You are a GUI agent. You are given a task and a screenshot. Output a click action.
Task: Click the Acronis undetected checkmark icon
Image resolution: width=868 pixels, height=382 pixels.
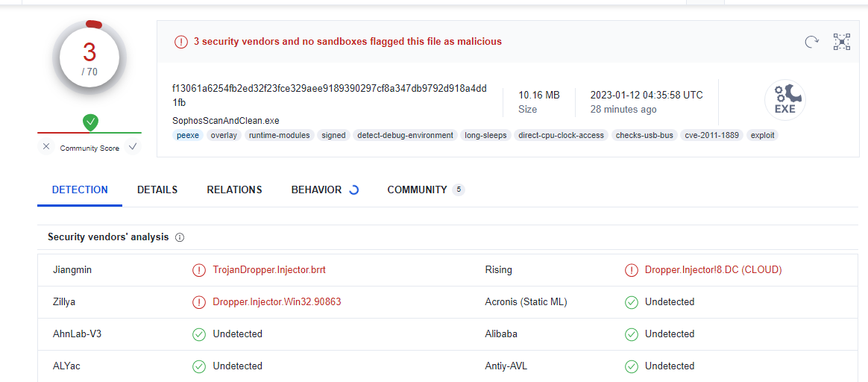click(632, 302)
